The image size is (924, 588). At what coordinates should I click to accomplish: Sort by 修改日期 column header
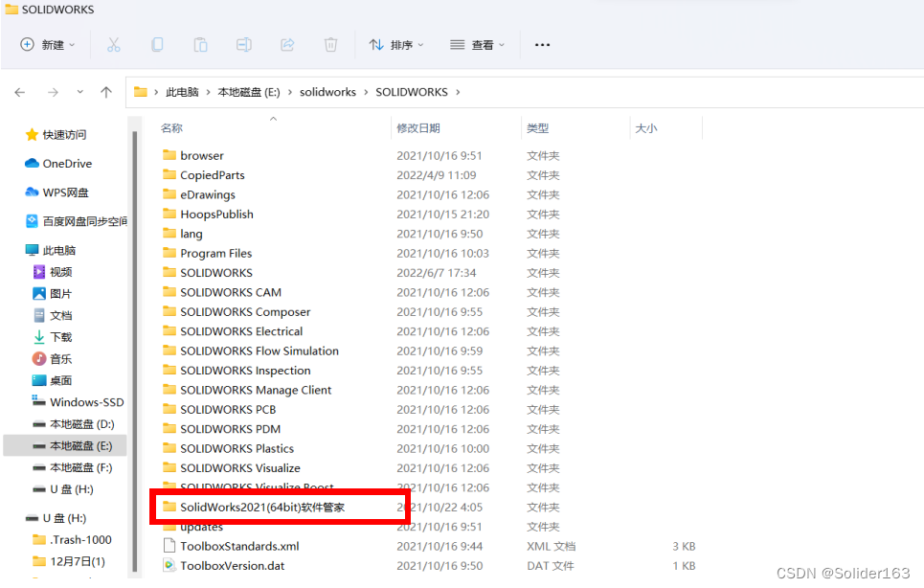click(x=418, y=127)
